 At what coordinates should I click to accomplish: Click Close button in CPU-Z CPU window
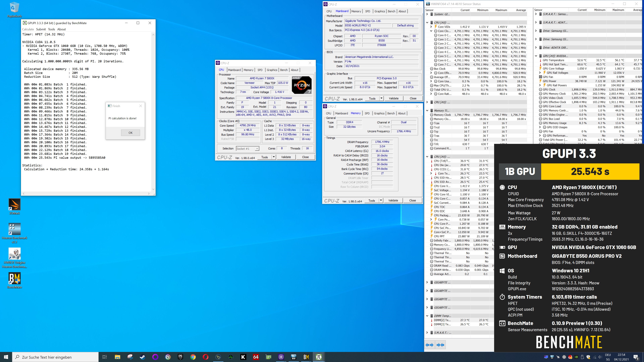305,157
